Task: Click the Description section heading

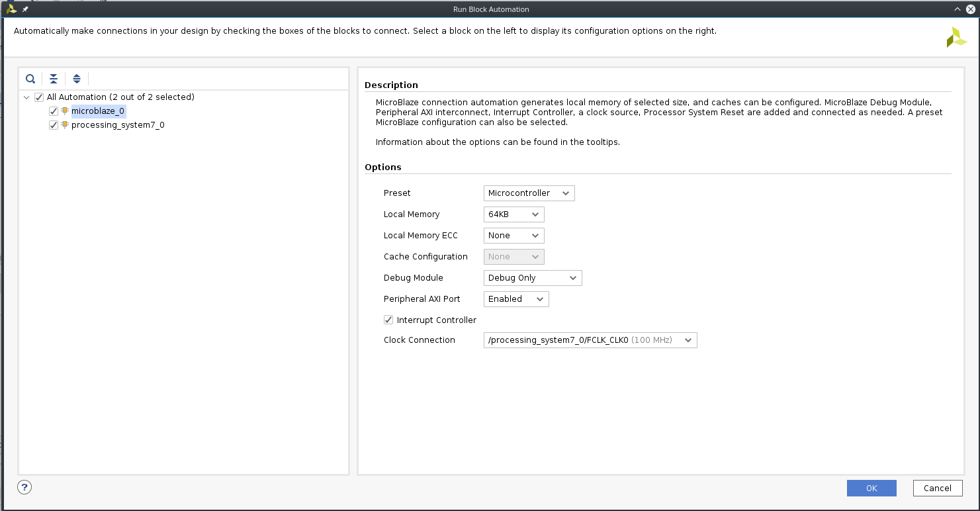Action: click(391, 85)
